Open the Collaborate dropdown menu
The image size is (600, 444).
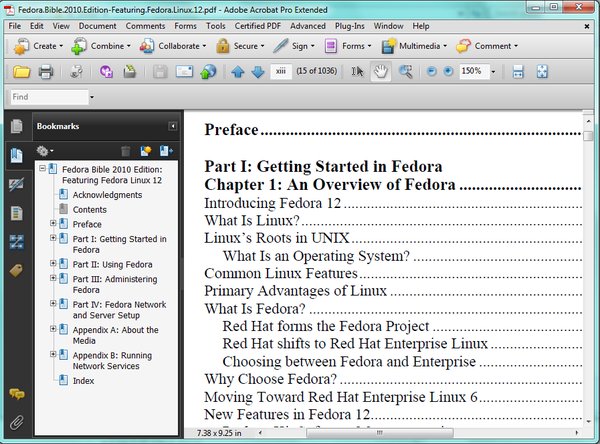pos(173,46)
